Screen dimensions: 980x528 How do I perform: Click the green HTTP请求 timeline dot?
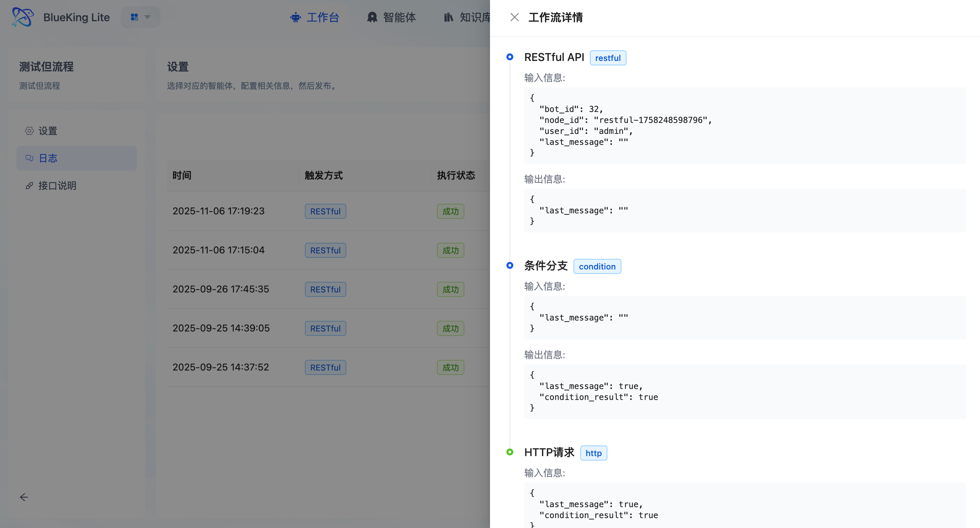coord(510,452)
